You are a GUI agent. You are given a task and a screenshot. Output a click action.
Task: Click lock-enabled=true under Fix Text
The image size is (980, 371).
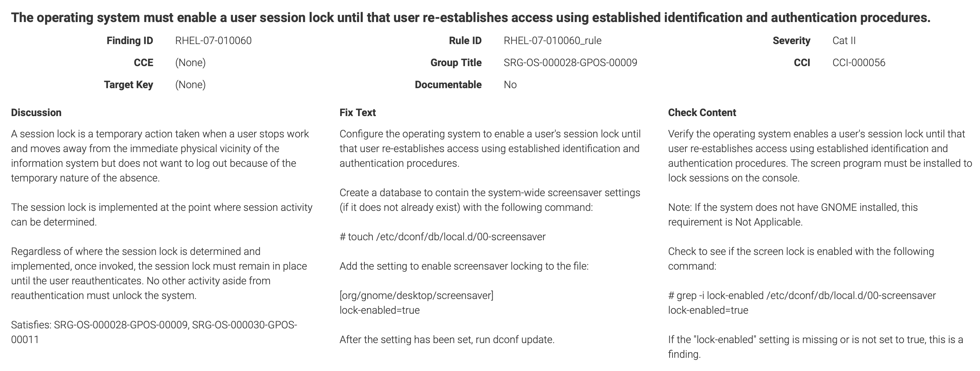click(380, 310)
